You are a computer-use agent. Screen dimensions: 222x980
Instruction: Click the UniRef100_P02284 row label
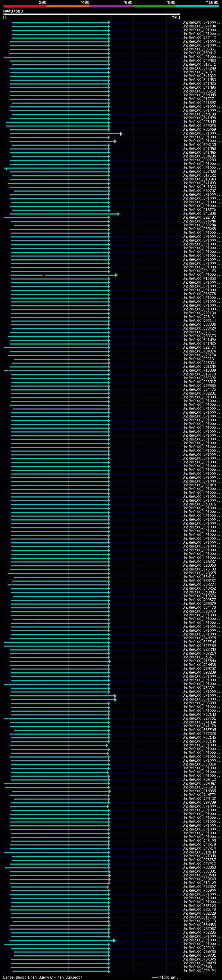(199, 225)
